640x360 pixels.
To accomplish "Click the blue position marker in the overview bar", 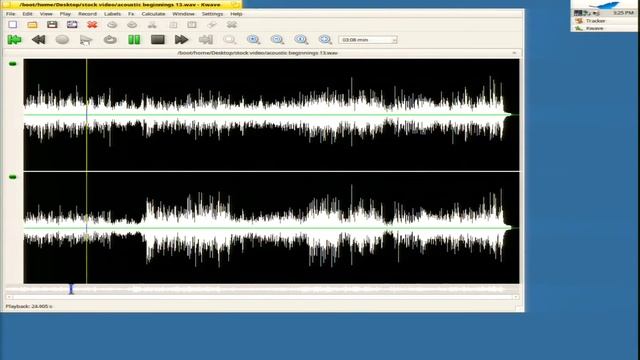I will click(71, 289).
